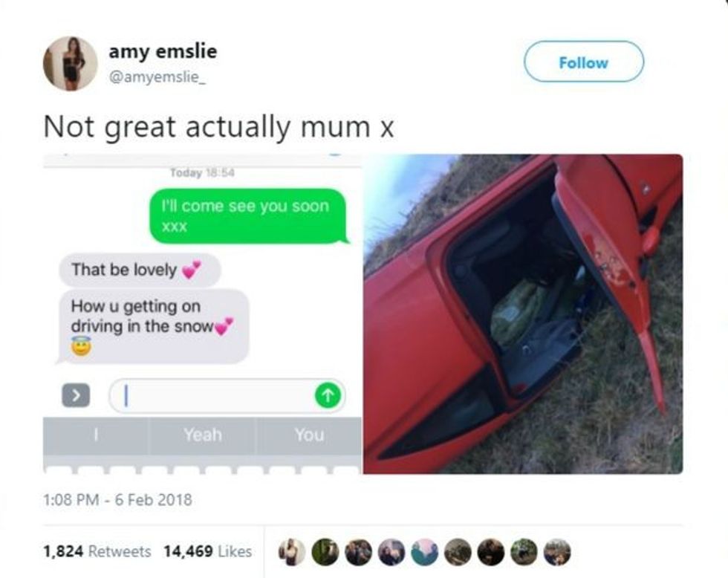Select the "I" keyboard suggestion
Viewport: 728px width, 578px height.
(x=96, y=435)
